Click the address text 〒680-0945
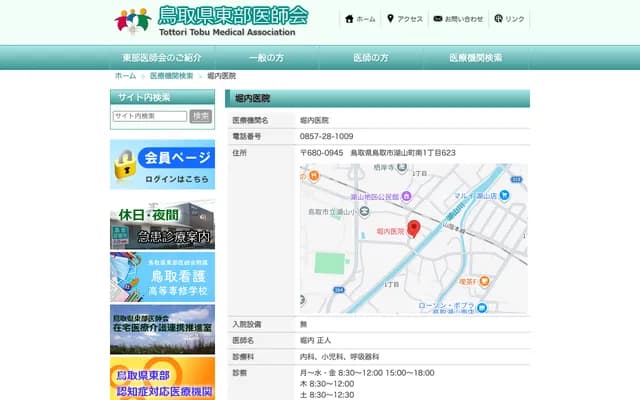 322,153
